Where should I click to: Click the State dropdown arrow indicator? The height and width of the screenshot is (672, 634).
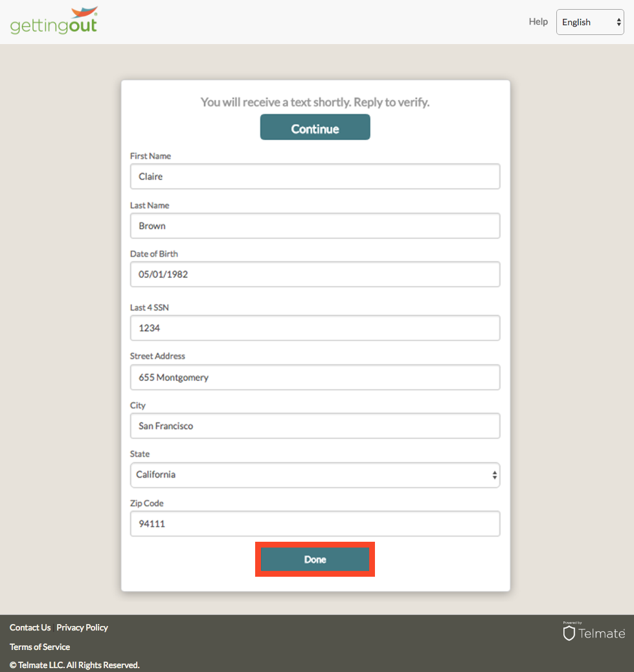point(494,475)
